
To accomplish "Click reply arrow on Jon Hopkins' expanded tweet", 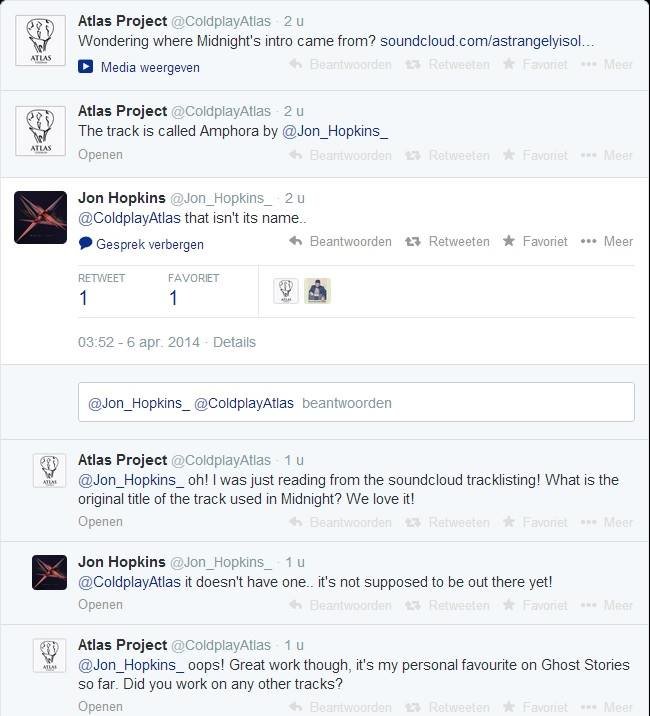I will tap(296, 241).
